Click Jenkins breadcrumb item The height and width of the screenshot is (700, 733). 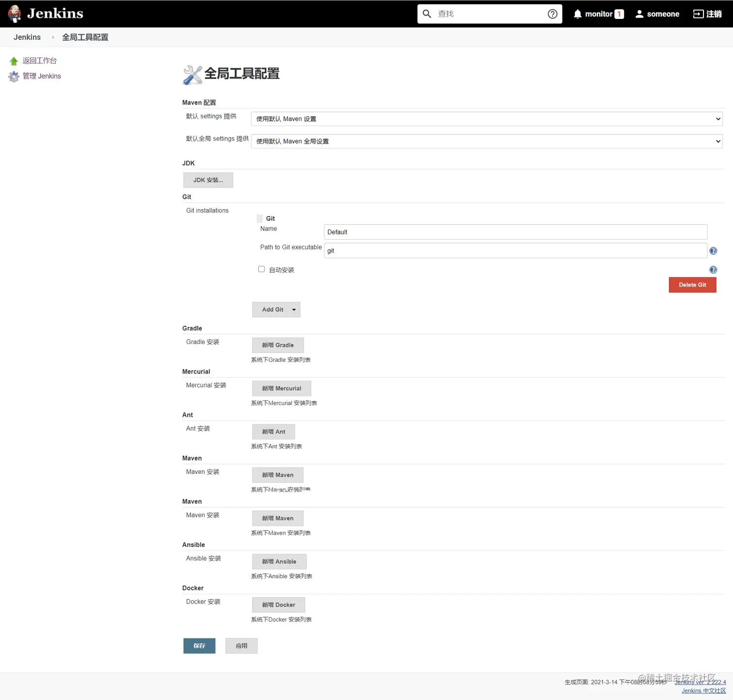coord(27,37)
